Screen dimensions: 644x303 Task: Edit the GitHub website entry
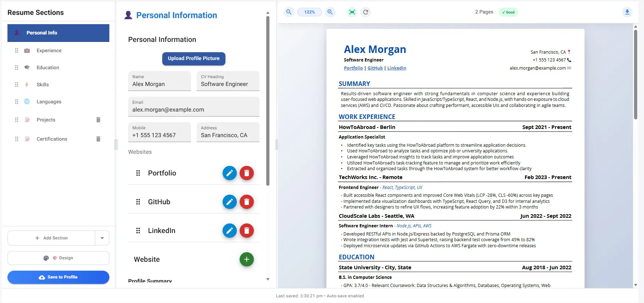pos(230,202)
